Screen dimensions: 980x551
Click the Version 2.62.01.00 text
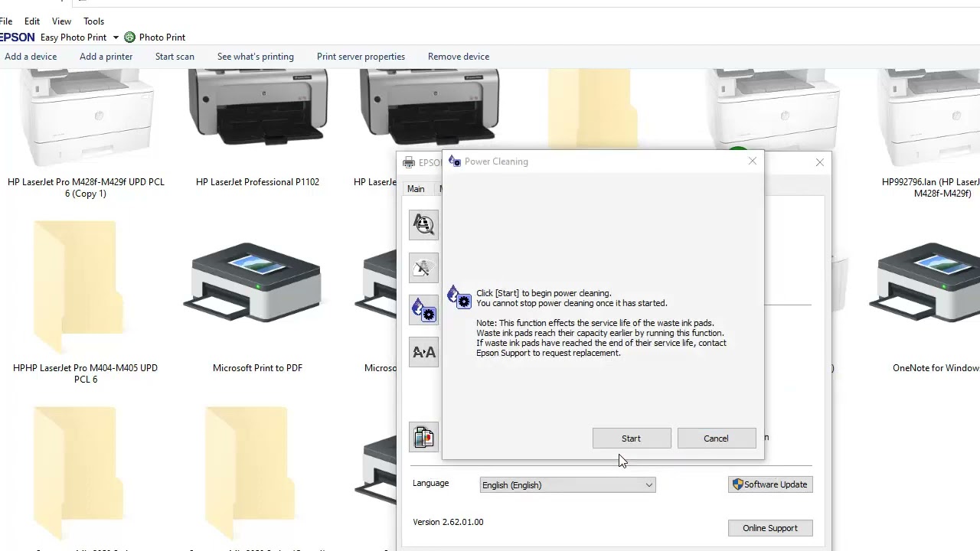point(448,522)
